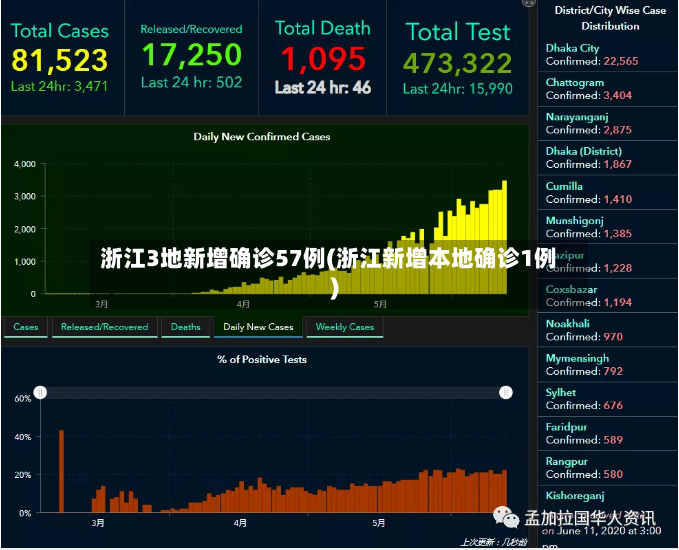Screen dimensions: 679x550
Task: Select the Chattogram district entry
Action: (608, 89)
